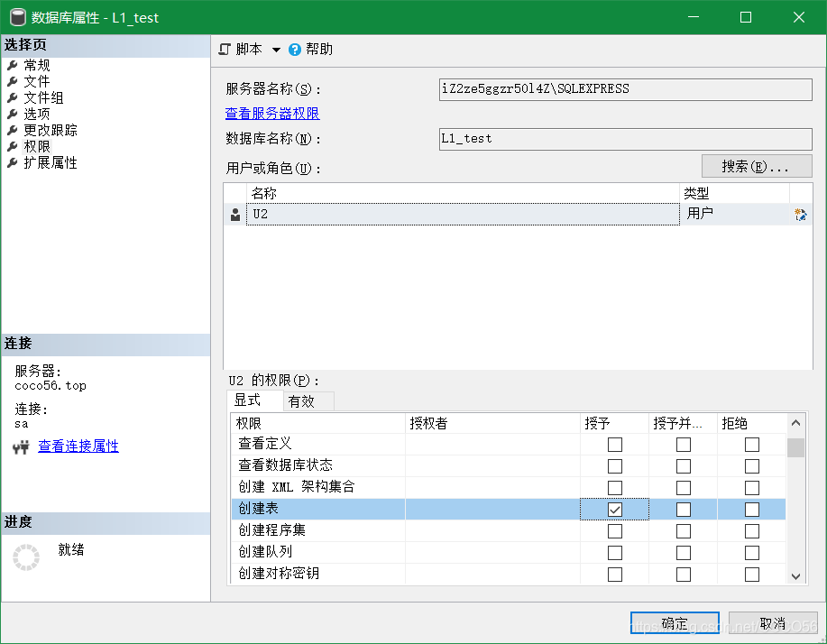Click the wrench icon beside 权限
The image size is (827, 644).
pyautogui.click(x=13, y=147)
